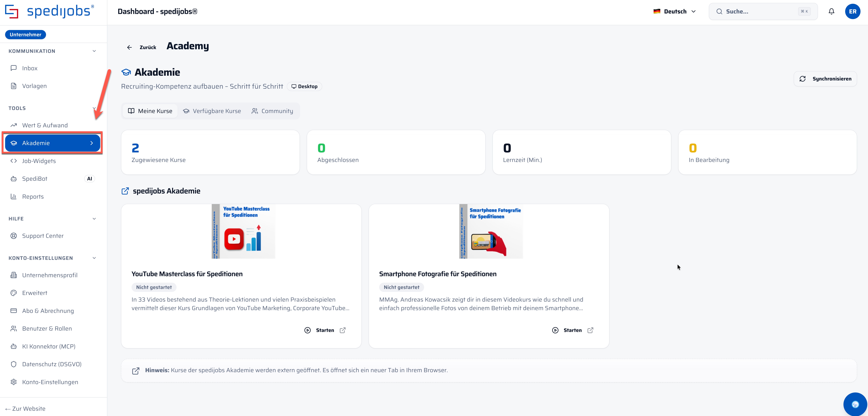Click the Unternehmer badge
Image resolution: width=868 pixels, height=416 pixels.
click(x=26, y=35)
